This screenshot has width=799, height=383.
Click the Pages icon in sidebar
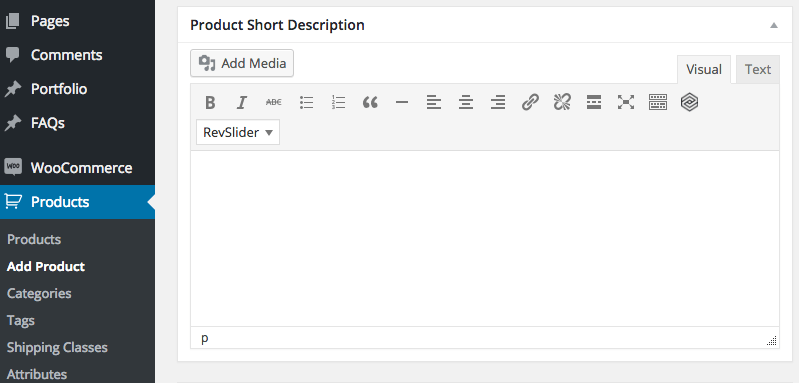13,21
